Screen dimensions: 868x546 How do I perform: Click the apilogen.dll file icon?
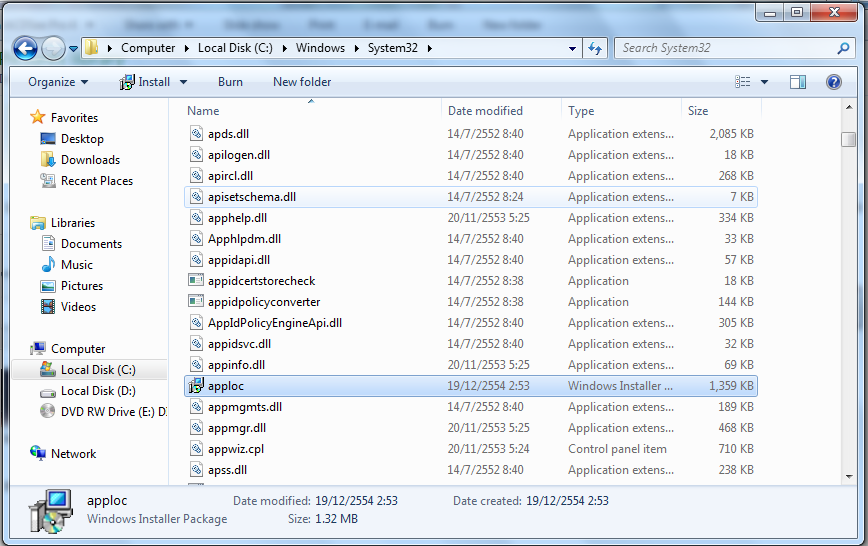[x=196, y=154]
